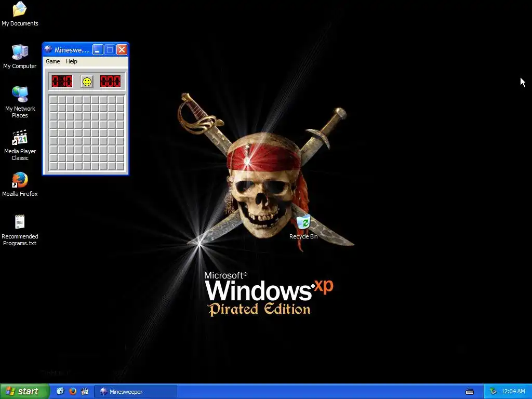532x399 pixels.
Task: Open the Start menu
Action: point(24,391)
